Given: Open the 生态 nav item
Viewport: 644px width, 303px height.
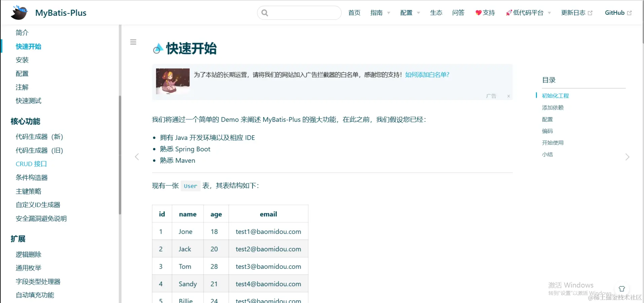Looking at the screenshot, I should pos(436,13).
